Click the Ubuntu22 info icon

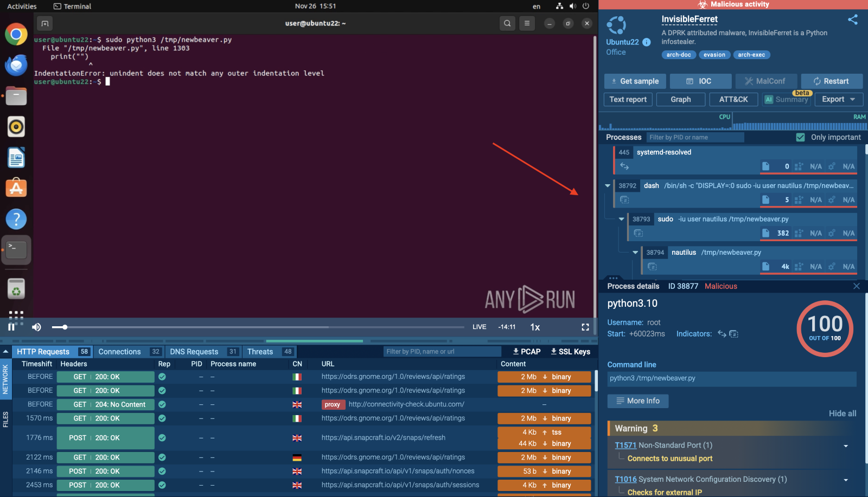pyautogui.click(x=647, y=42)
